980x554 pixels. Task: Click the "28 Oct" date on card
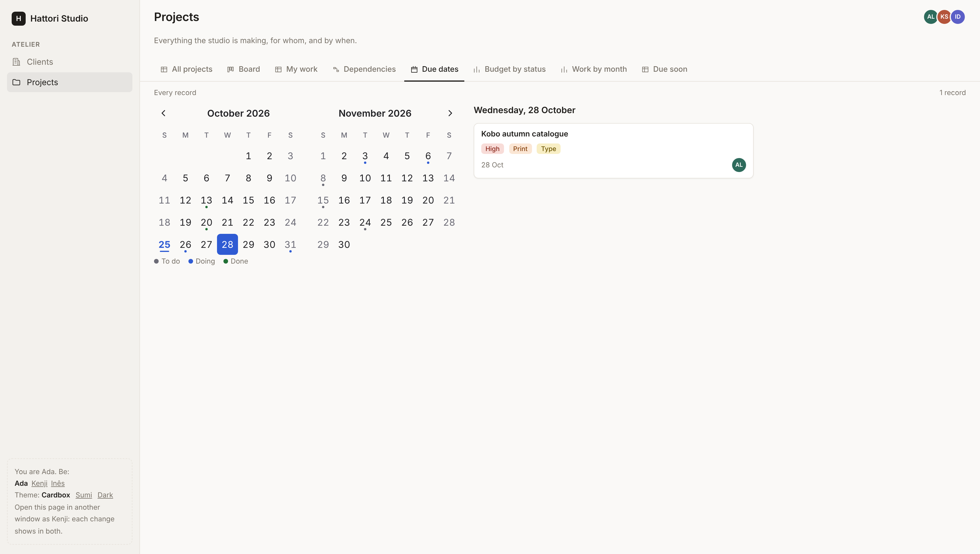(x=492, y=165)
